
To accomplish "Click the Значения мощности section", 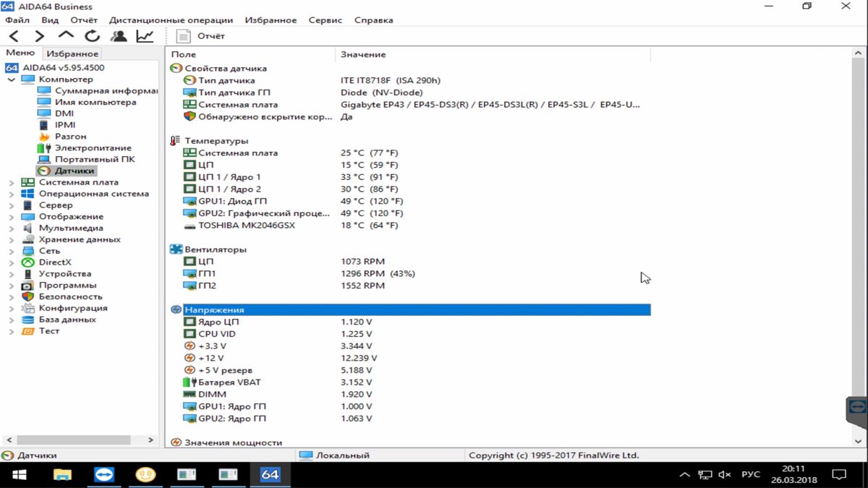I will pyautogui.click(x=233, y=442).
